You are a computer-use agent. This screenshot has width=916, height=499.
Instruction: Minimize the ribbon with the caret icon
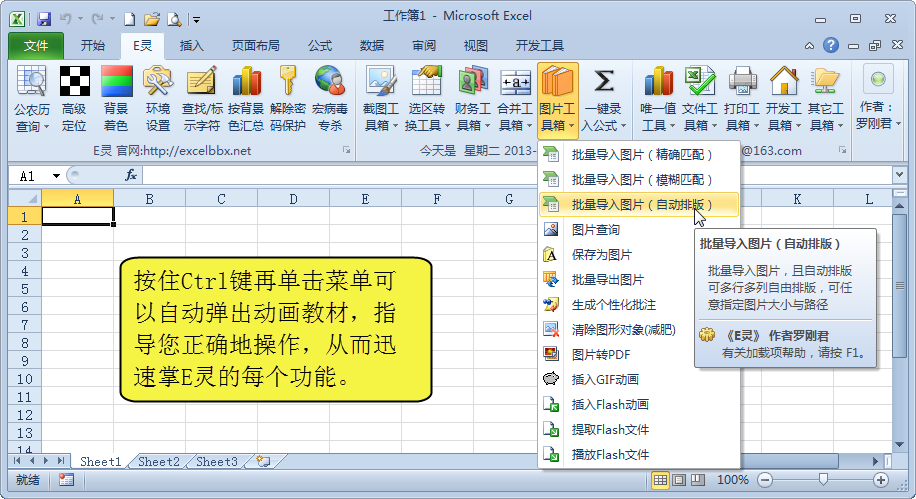pos(809,46)
